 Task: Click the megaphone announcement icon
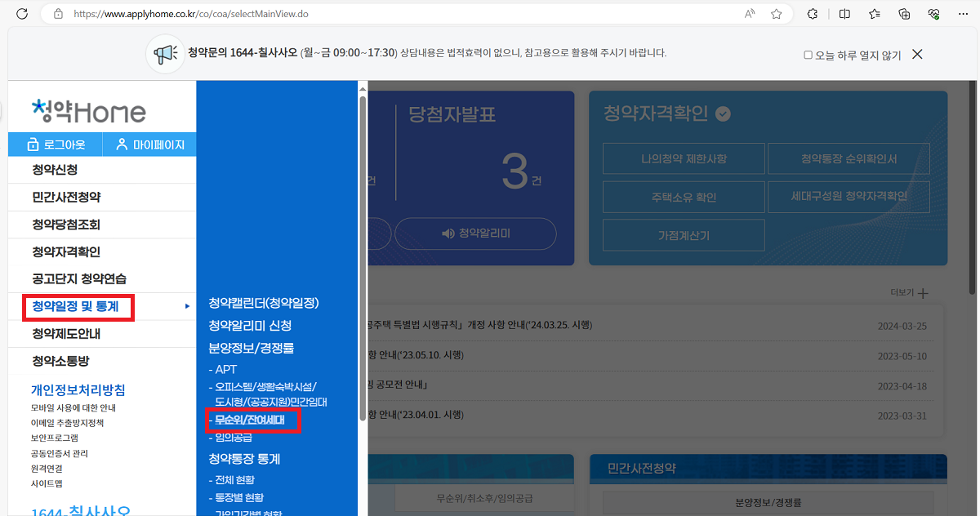[166, 53]
